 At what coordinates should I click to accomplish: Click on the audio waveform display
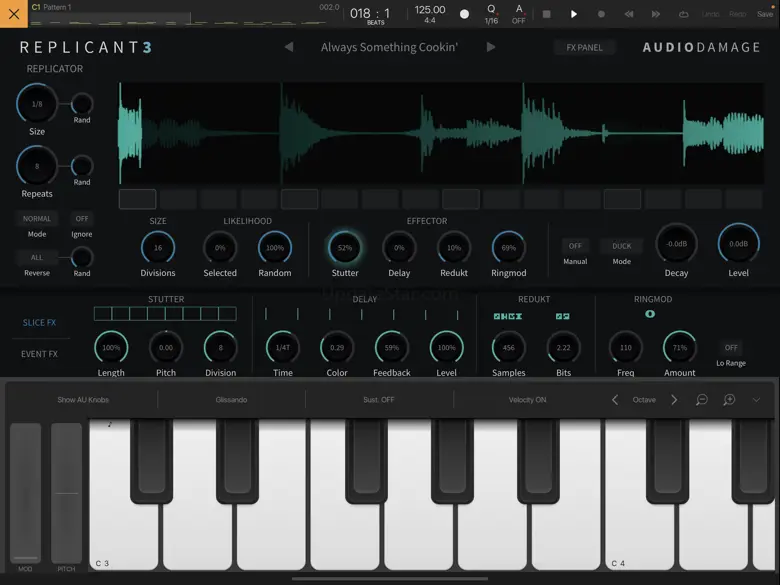pyautogui.click(x=441, y=133)
